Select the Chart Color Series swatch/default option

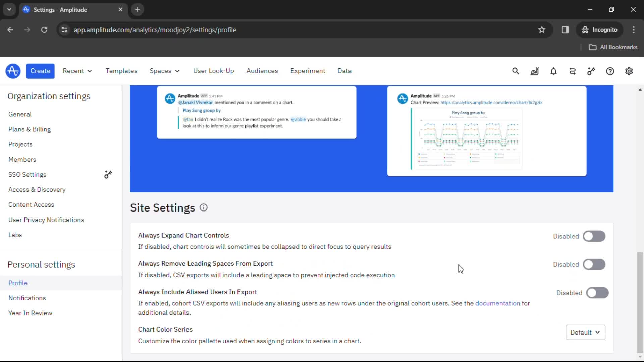(585, 333)
